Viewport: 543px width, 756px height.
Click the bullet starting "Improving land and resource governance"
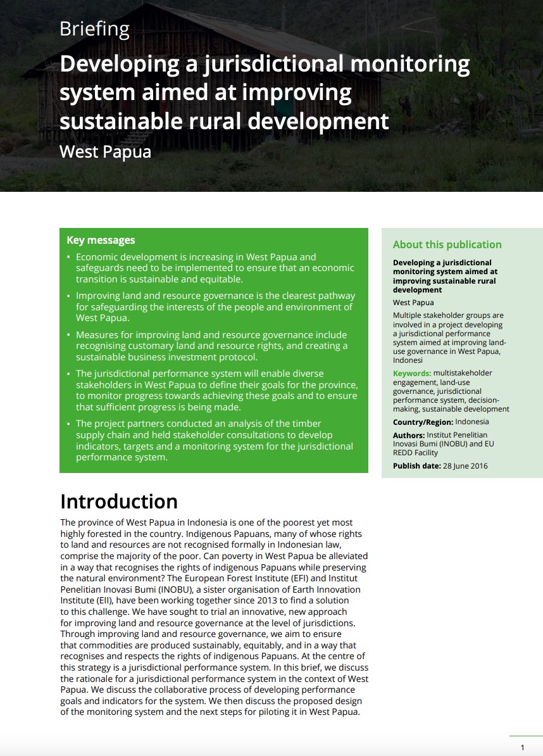coord(215,306)
